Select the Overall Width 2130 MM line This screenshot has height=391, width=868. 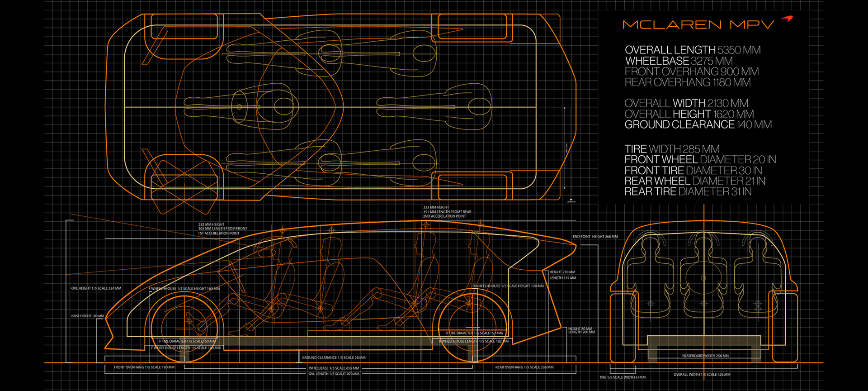point(686,103)
